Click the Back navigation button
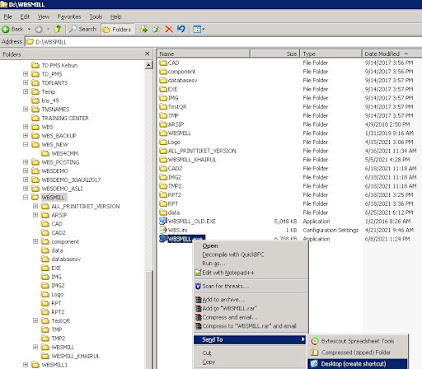The height and width of the screenshot is (369, 422). coord(13,29)
